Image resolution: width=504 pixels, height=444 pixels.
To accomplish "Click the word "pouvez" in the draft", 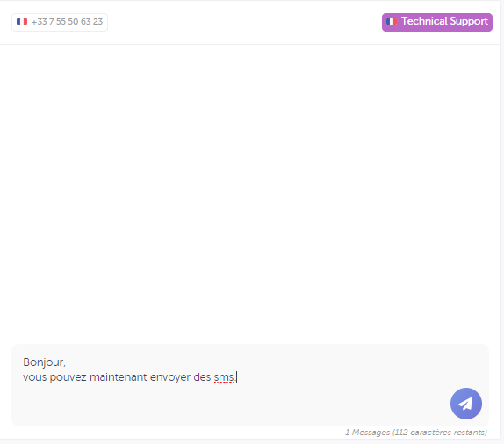I will [x=68, y=377].
